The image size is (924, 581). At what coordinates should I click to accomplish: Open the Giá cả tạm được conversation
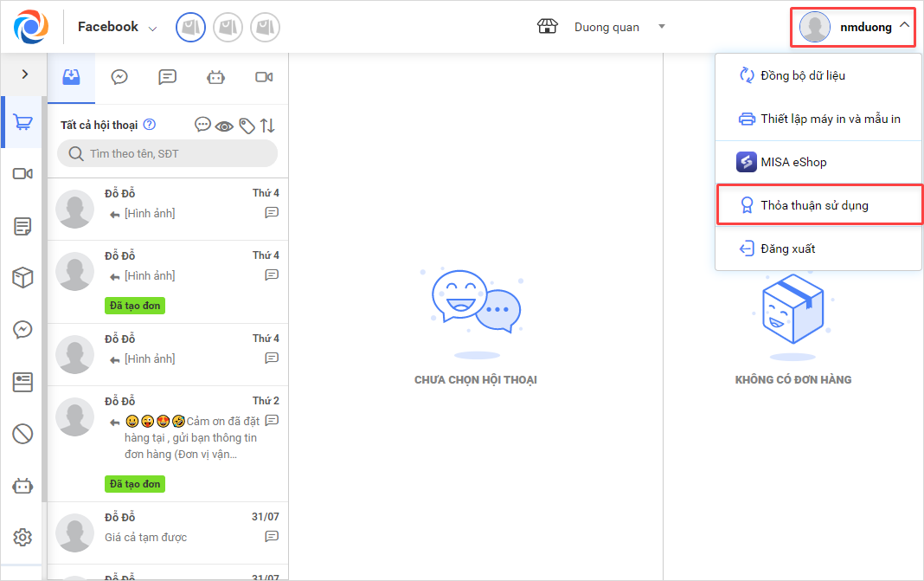point(167,533)
